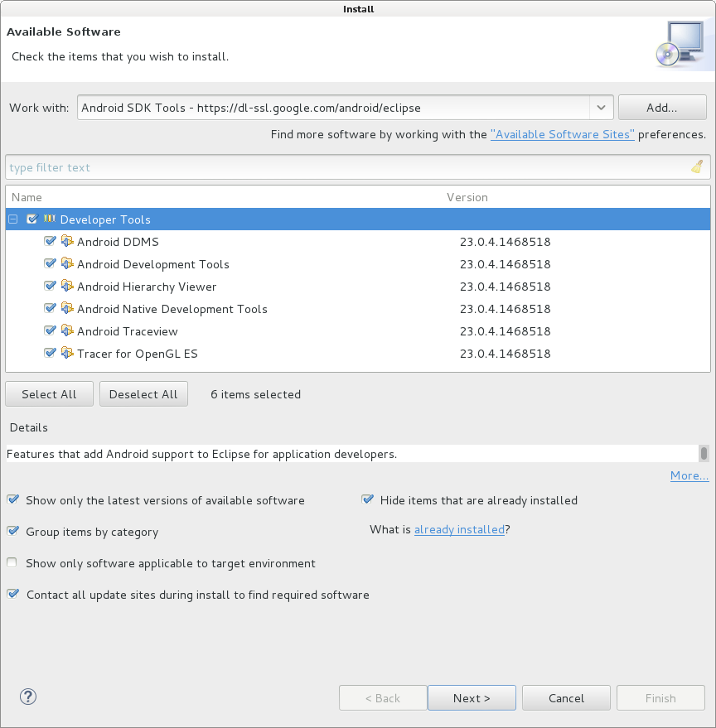Uncheck the Android Traceview checkbox
This screenshot has width=716, height=728.
point(50,330)
